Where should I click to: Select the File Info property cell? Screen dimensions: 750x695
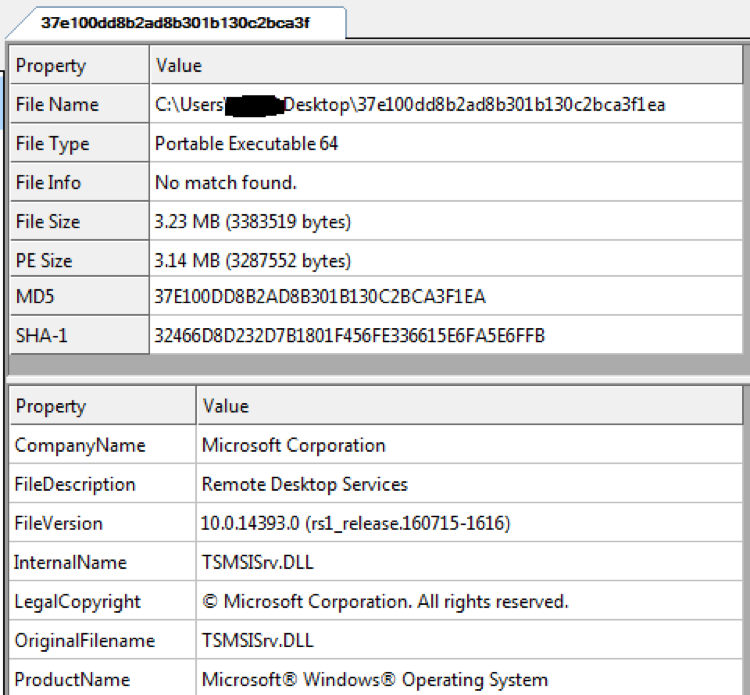[79, 182]
